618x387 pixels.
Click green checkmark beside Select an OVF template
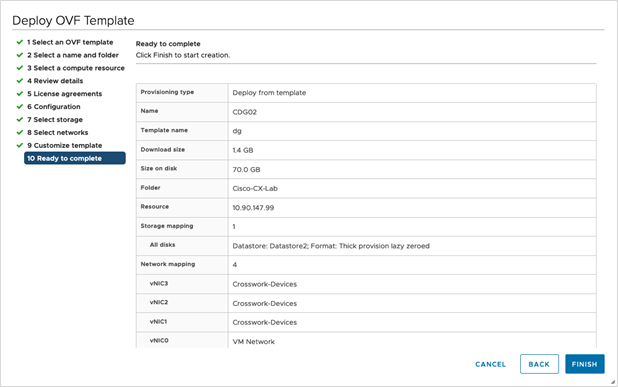[20, 42]
